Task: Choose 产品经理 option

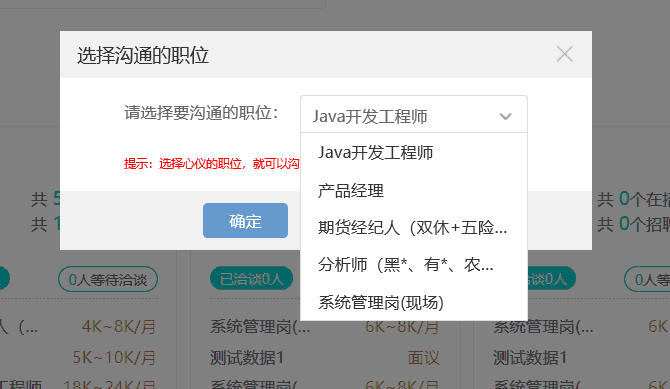Action: pyautogui.click(x=414, y=190)
